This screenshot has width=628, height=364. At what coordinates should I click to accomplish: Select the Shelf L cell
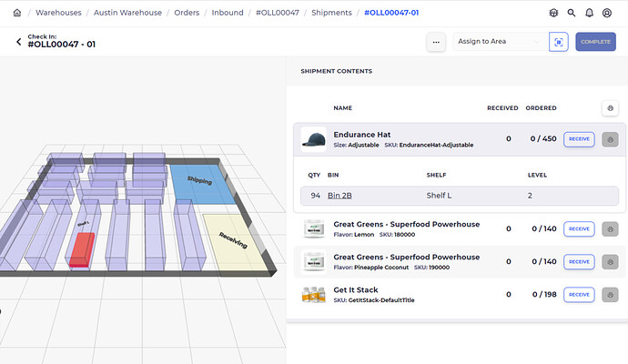pos(439,196)
